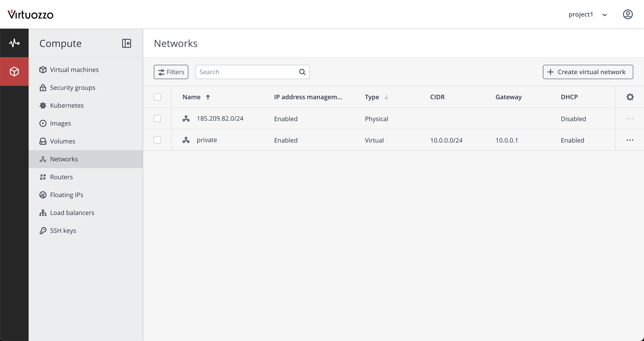The image size is (644, 341).
Task: Check the private network row checkbox
Action: [x=157, y=140]
